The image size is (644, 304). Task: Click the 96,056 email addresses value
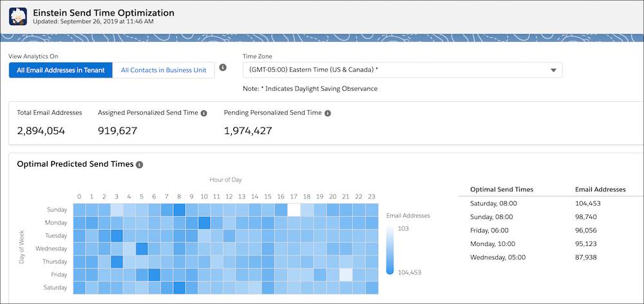point(586,231)
